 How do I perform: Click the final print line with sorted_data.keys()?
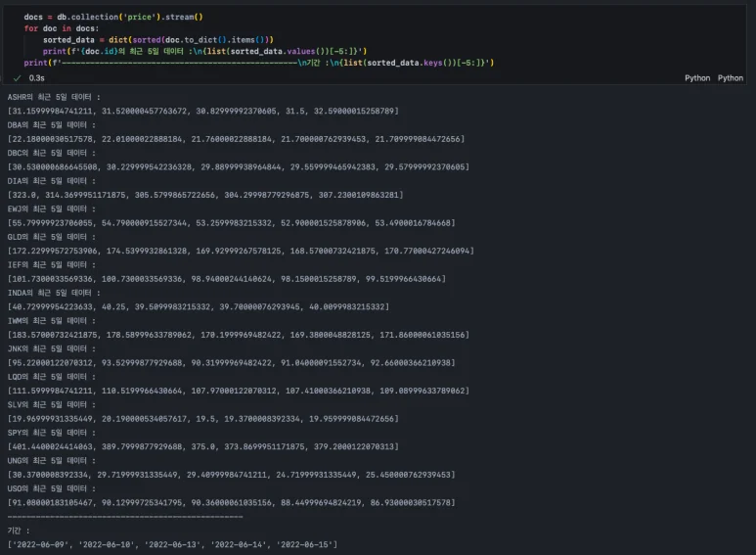pyautogui.click(x=259, y=63)
